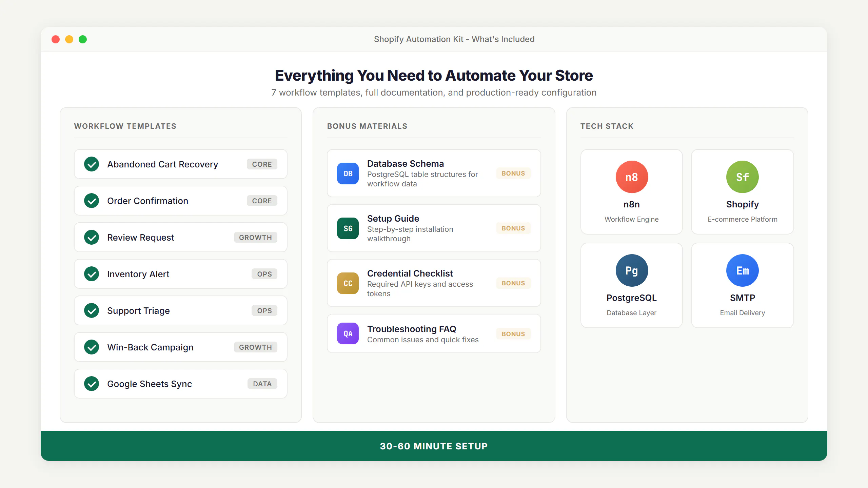This screenshot has height=488, width=868.
Task: Click the Support Triage label
Action: coord(138,311)
